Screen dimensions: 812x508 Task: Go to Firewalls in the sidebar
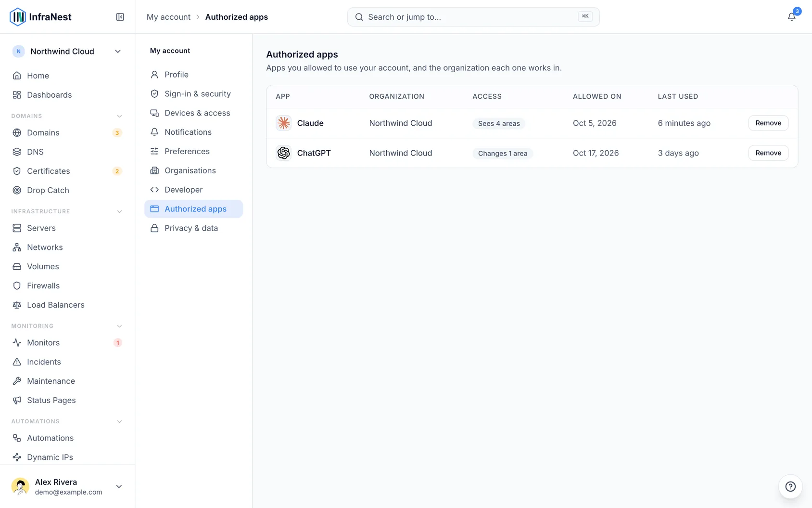(67, 286)
